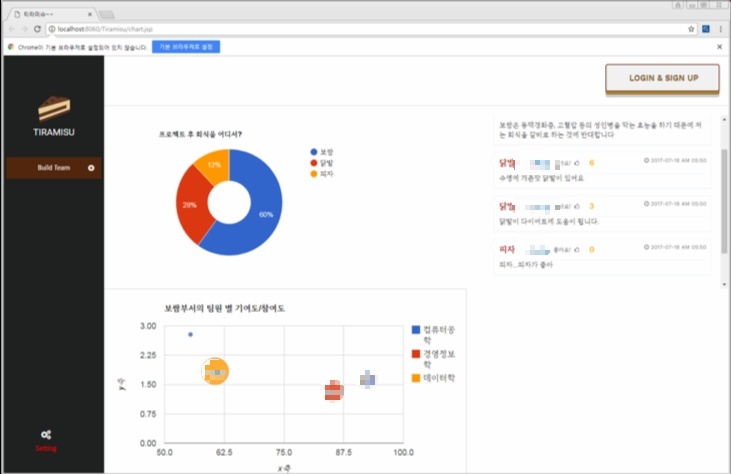The height and width of the screenshot is (474, 731).
Task: Select the large orange bubble in scatter chart
Action: [215, 371]
